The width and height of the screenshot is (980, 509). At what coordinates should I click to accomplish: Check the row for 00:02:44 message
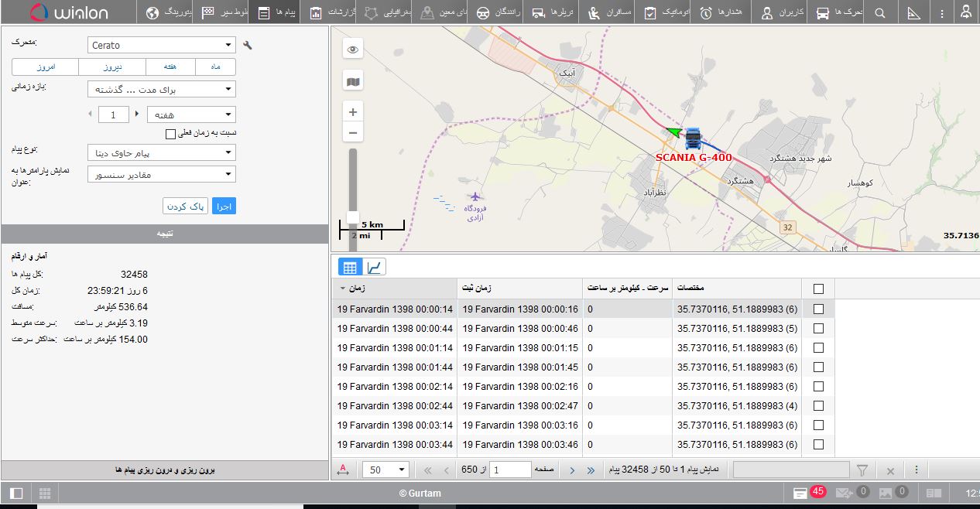(818, 405)
